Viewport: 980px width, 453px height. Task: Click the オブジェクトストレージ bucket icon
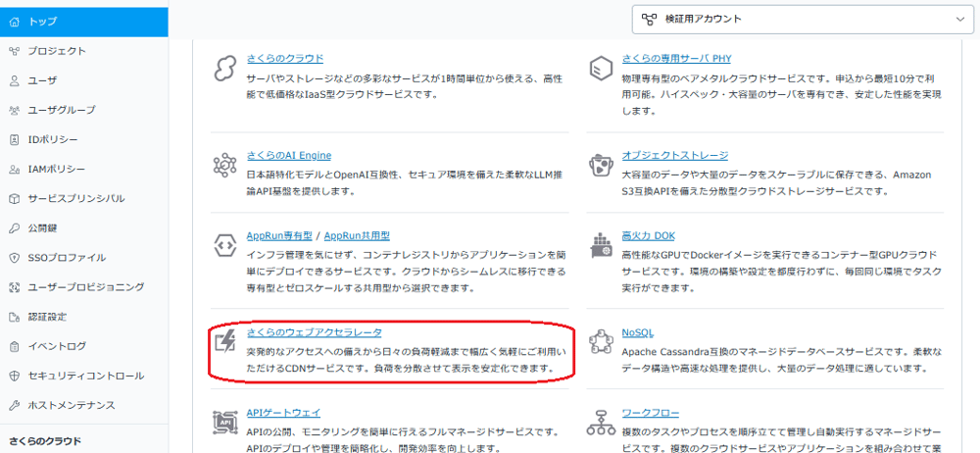600,165
